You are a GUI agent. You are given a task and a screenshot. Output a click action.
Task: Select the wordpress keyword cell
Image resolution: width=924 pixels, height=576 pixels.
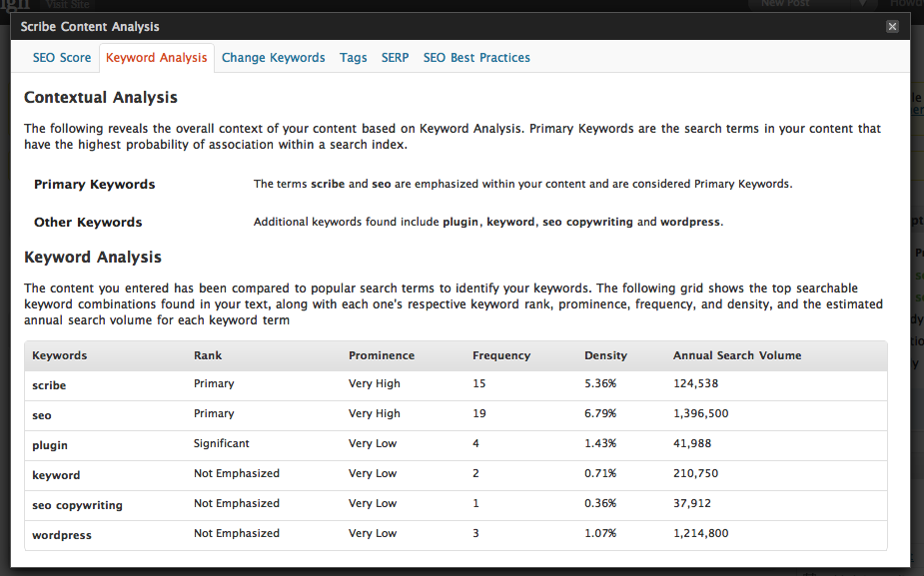click(x=62, y=535)
